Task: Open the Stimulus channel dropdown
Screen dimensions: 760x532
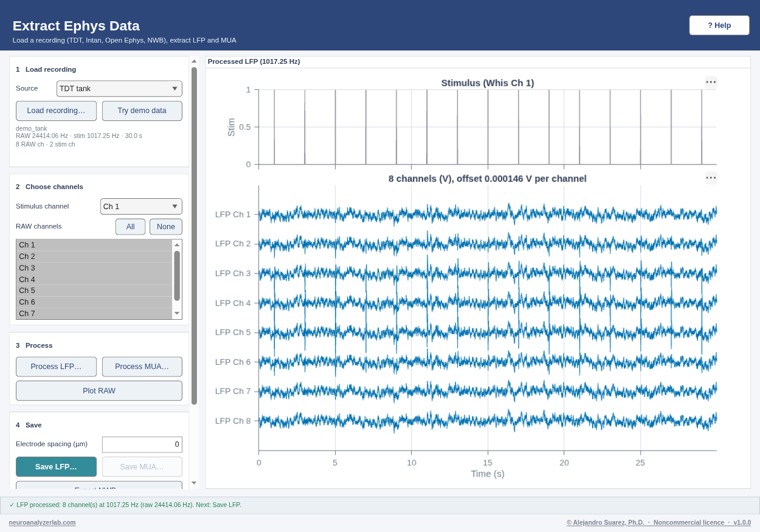Action: coord(141,207)
